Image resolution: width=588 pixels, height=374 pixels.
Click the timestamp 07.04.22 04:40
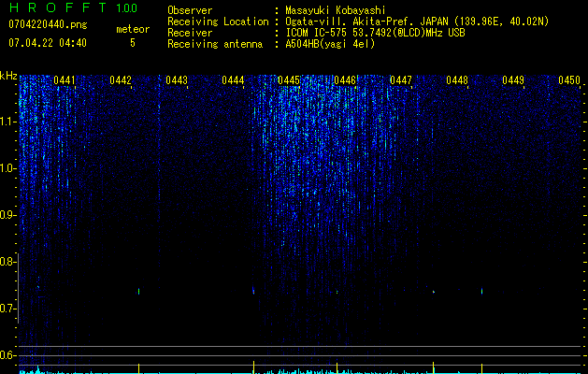(x=48, y=43)
